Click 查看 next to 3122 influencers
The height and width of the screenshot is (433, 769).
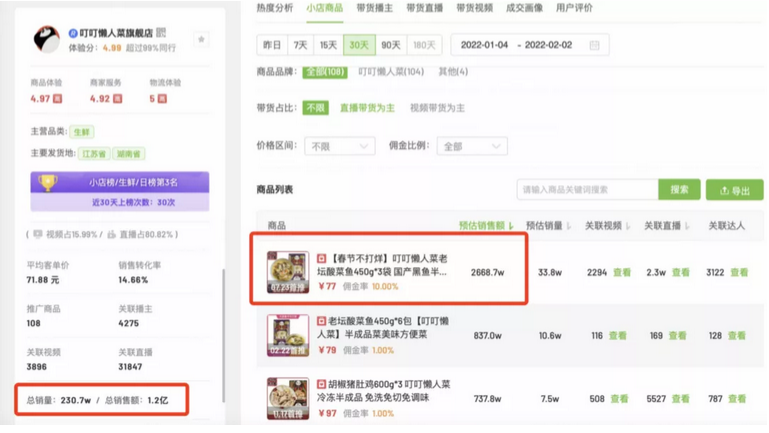(x=740, y=273)
